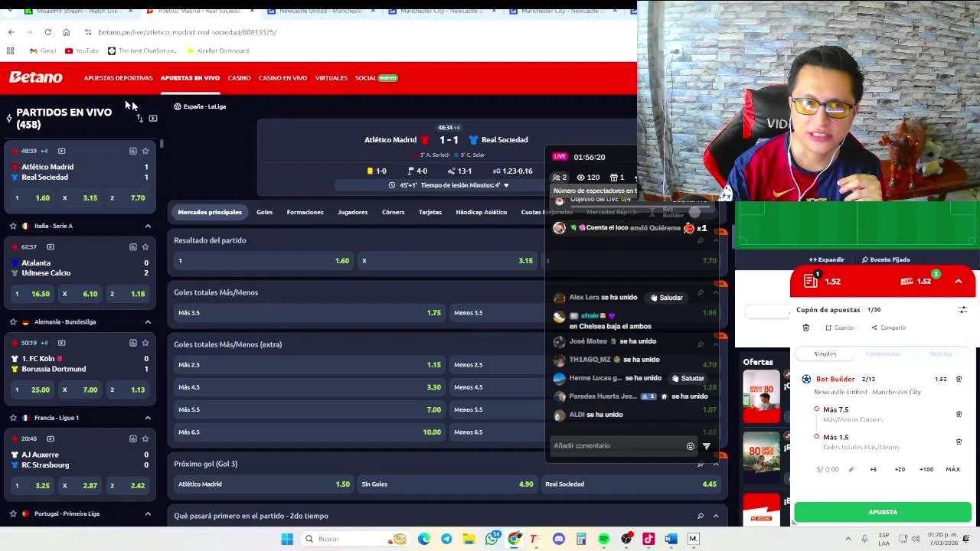
Task: Click Guardar in bet slip
Action: 839,328
